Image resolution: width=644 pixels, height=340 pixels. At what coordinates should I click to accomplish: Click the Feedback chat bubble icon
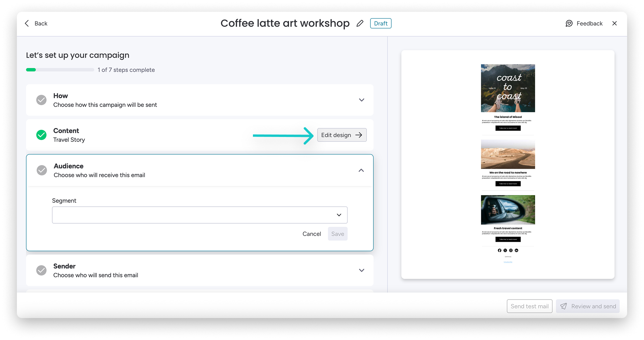pos(569,23)
